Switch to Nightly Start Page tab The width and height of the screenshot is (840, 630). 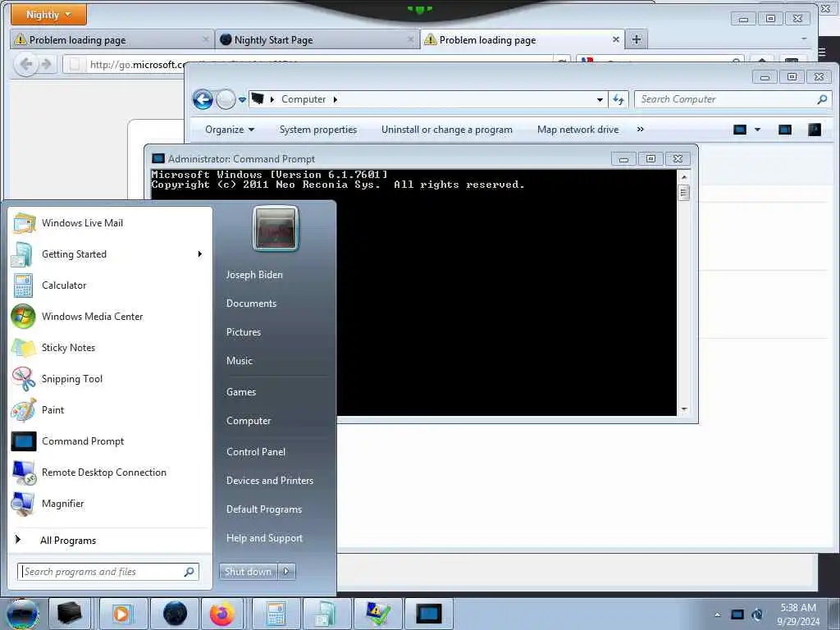[x=317, y=39]
